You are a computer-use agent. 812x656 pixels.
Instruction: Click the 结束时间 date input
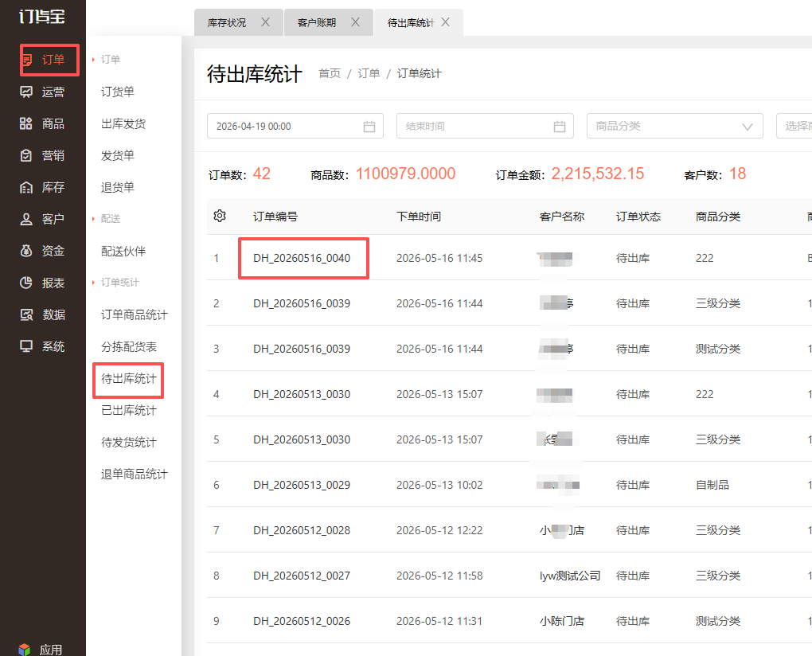(485, 126)
